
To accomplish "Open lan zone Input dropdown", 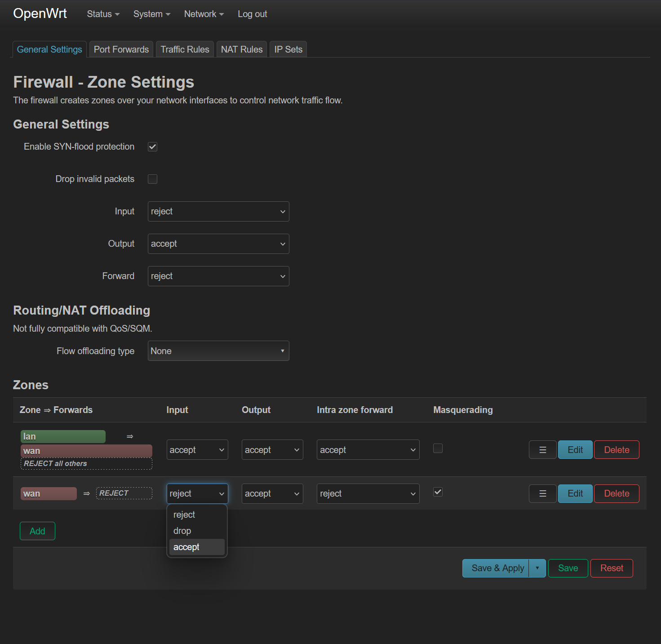I will pos(197,450).
